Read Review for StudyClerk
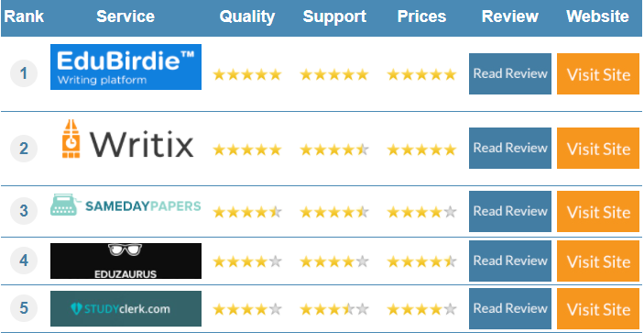Image resolution: width=644 pixels, height=333 pixels. [x=510, y=309]
